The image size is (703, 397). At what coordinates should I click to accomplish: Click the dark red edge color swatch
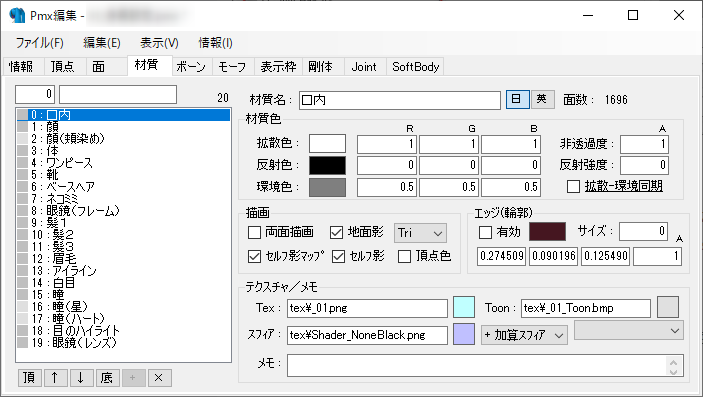(x=547, y=232)
